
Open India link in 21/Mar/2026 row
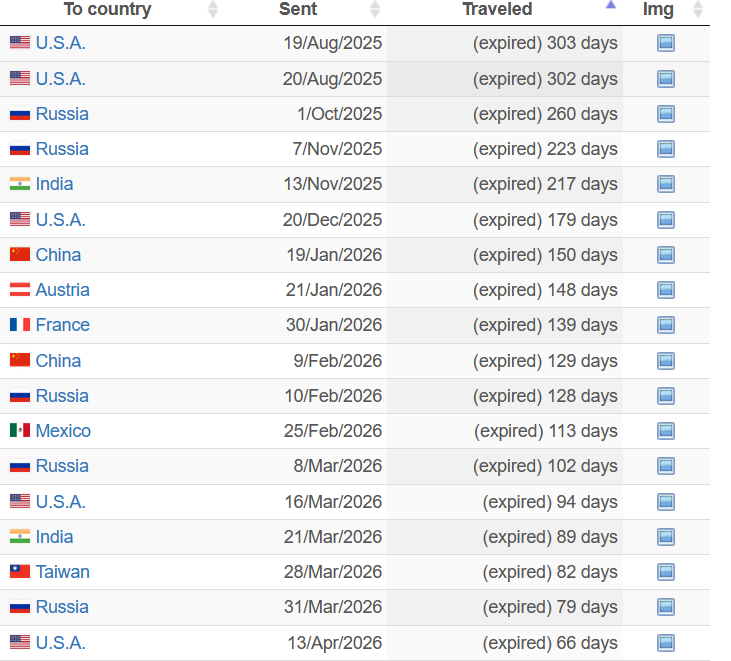click(55, 537)
